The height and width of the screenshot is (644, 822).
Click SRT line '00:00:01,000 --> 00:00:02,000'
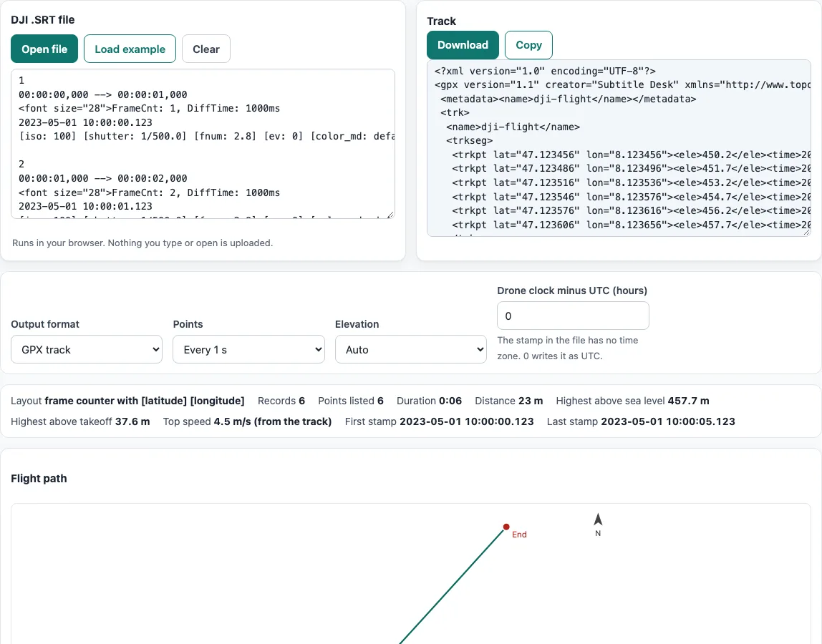[103, 179]
